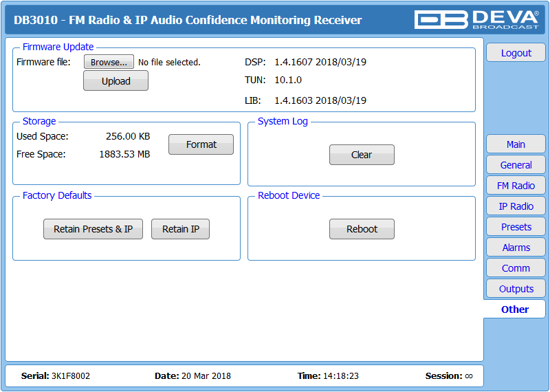Click the System Log section heading
The height and width of the screenshot is (392, 550).
click(x=283, y=121)
